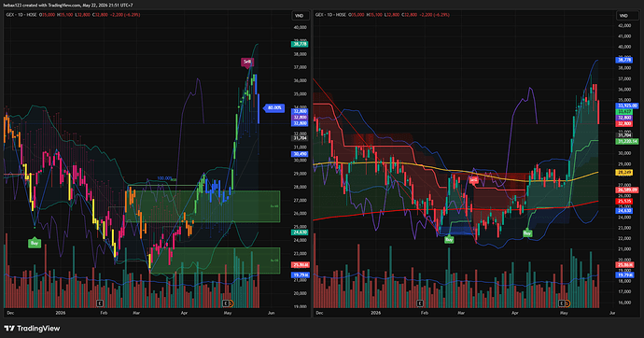
Task: Click the 2026 label on left time axis
Action: tap(61, 313)
